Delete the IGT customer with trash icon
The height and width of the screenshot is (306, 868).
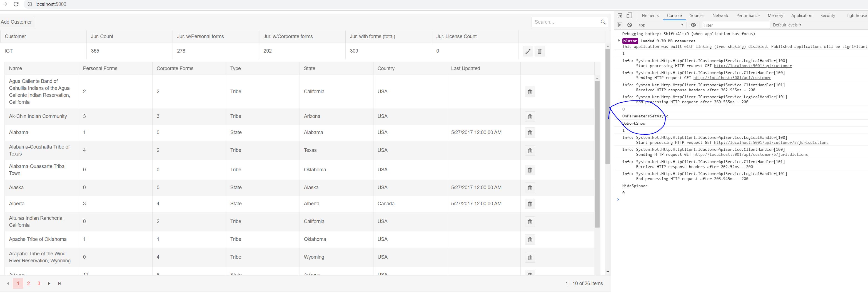point(540,51)
